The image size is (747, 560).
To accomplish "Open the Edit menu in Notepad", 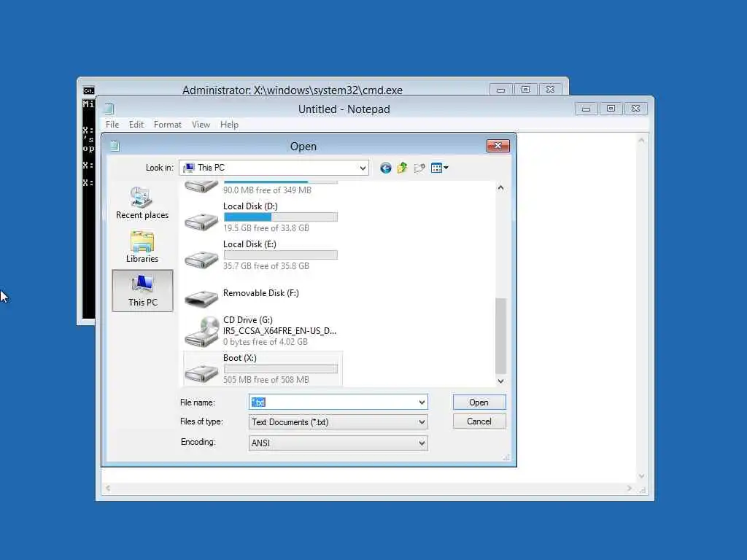I will tap(136, 124).
